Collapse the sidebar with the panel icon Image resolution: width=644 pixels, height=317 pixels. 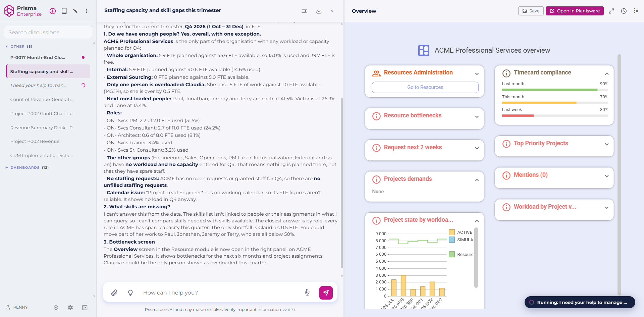click(x=85, y=307)
